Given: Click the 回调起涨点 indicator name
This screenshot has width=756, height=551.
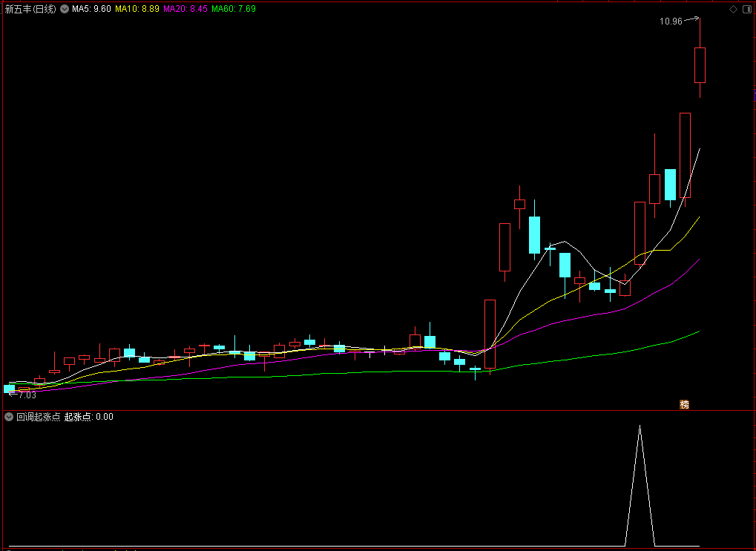Looking at the screenshot, I should click(39, 417).
